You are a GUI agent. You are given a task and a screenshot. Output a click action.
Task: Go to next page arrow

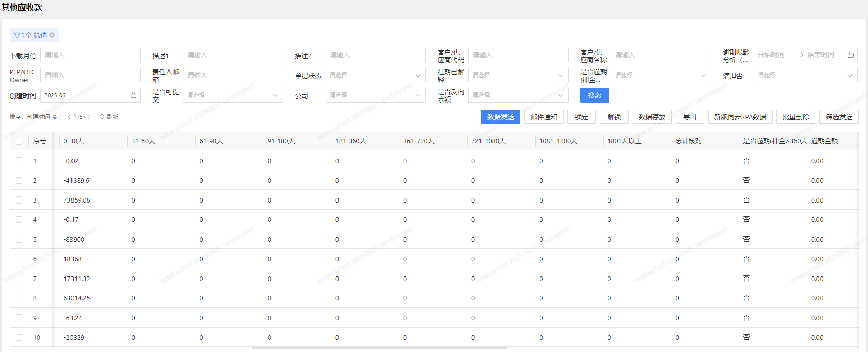pos(90,117)
